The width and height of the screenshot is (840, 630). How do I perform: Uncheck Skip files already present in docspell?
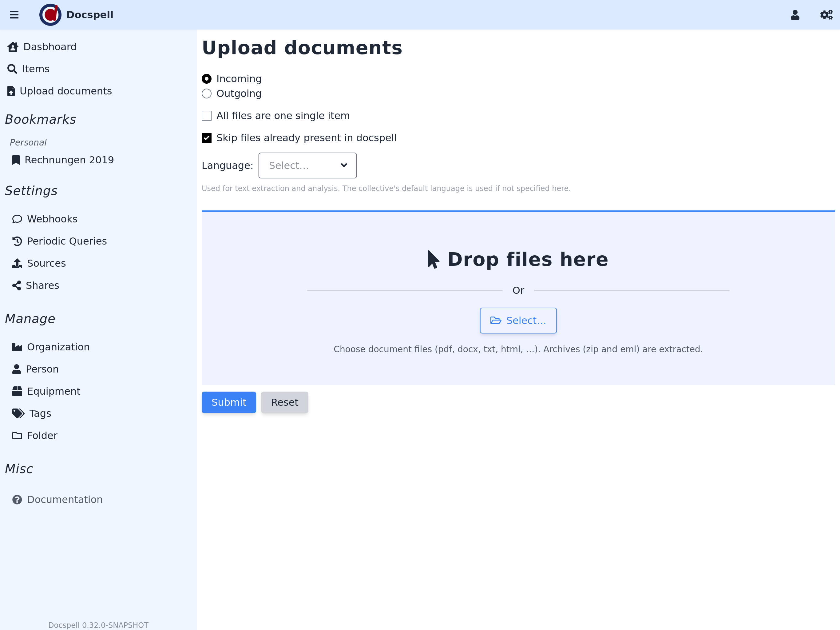coord(207,138)
